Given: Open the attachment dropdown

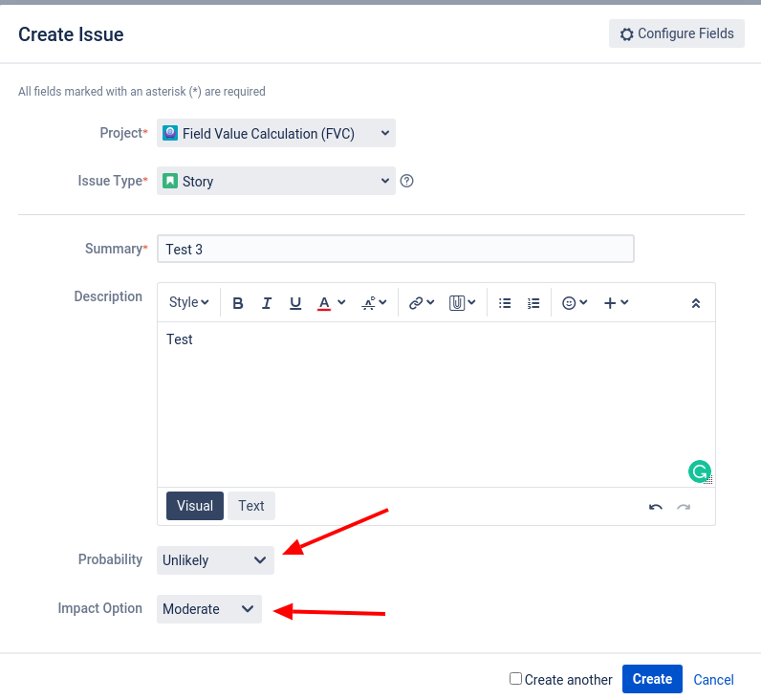Looking at the screenshot, I should (x=462, y=303).
